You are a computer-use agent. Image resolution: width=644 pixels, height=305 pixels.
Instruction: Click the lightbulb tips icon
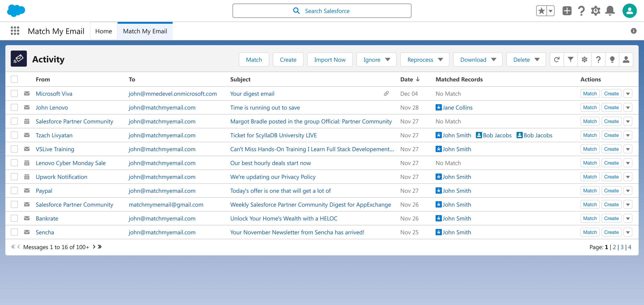tap(612, 59)
